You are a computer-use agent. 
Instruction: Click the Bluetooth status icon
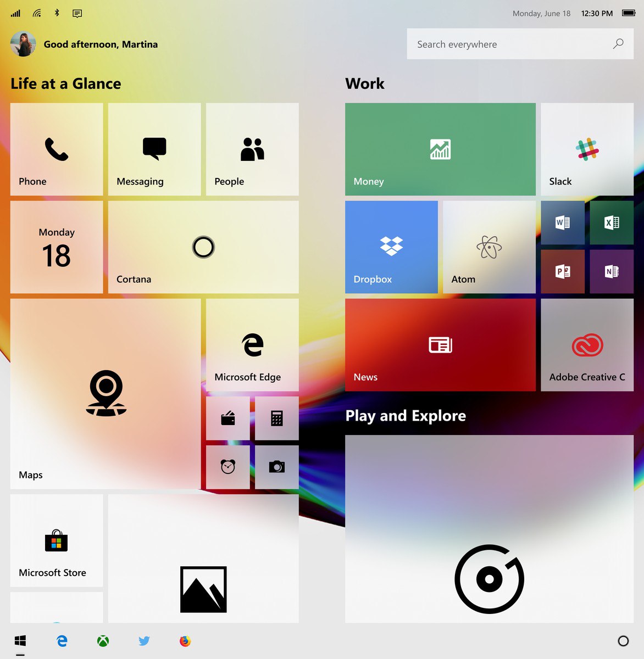(x=57, y=13)
